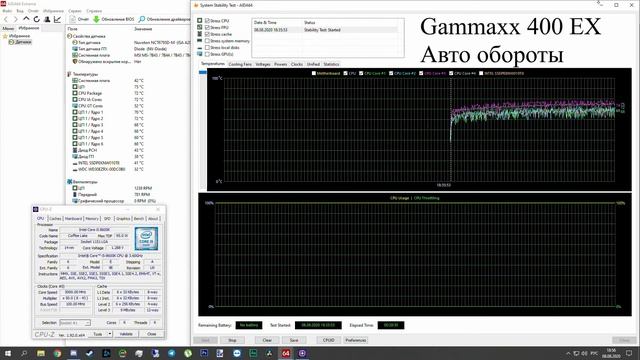The width and height of the screenshot is (640, 360).
Task: Open Chrome from the taskbar
Action: click(x=57, y=353)
